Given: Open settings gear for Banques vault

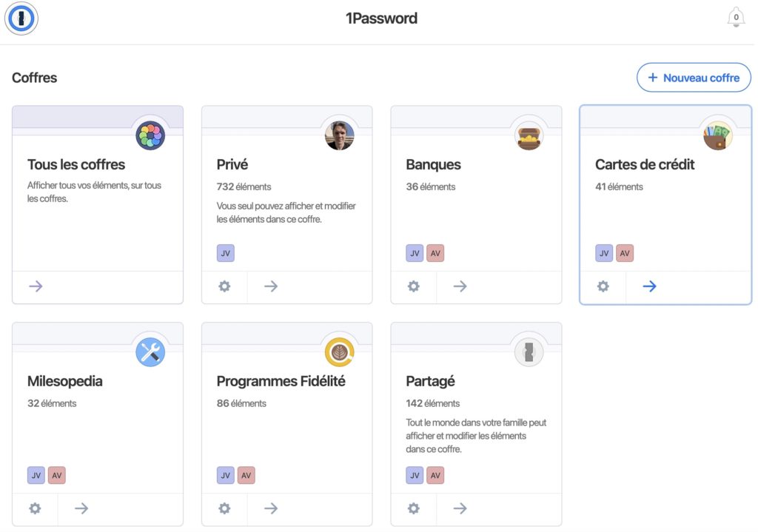Looking at the screenshot, I should [414, 286].
